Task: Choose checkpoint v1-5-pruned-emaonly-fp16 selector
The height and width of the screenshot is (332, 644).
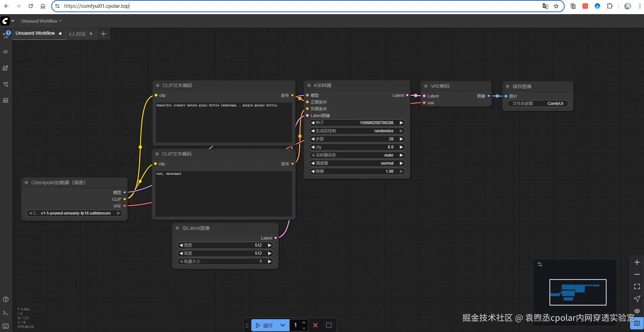Action: (74, 213)
